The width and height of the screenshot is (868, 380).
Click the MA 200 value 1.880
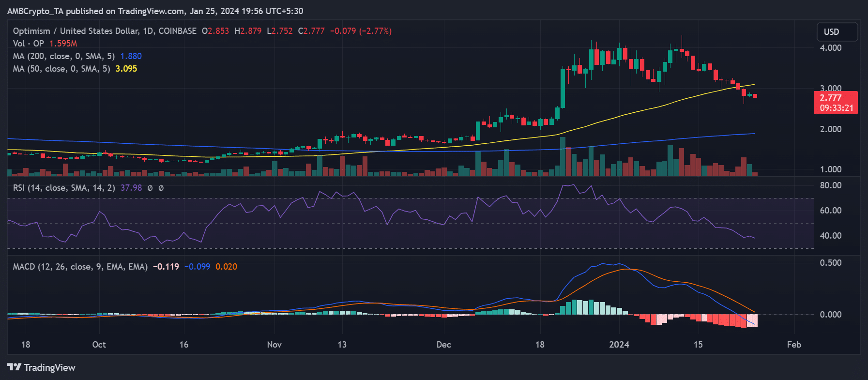(131, 56)
